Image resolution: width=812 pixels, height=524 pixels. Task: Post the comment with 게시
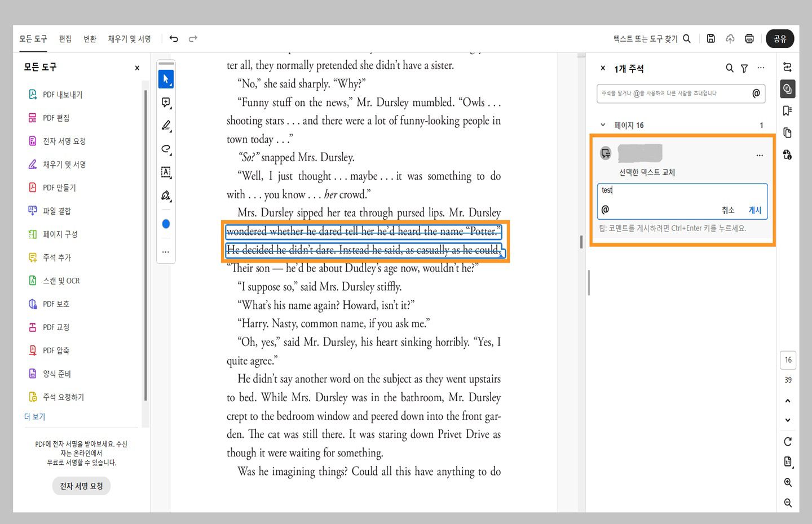[x=754, y=210]
